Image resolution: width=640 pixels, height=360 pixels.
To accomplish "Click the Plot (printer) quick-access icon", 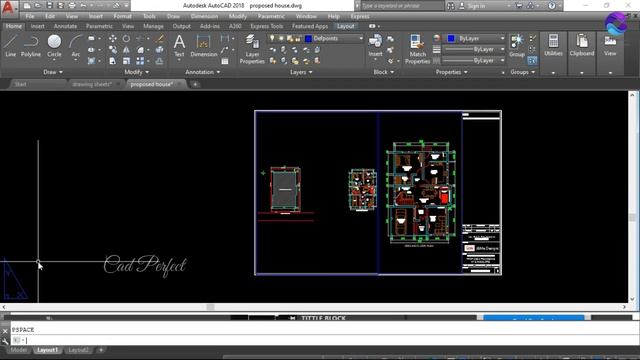I will [72, 6].
